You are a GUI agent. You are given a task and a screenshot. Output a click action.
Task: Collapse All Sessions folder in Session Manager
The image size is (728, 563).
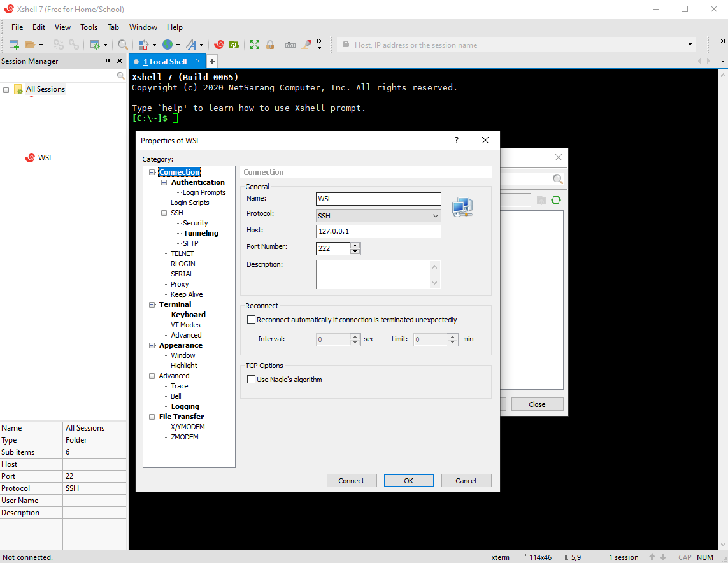pos(6,90)
